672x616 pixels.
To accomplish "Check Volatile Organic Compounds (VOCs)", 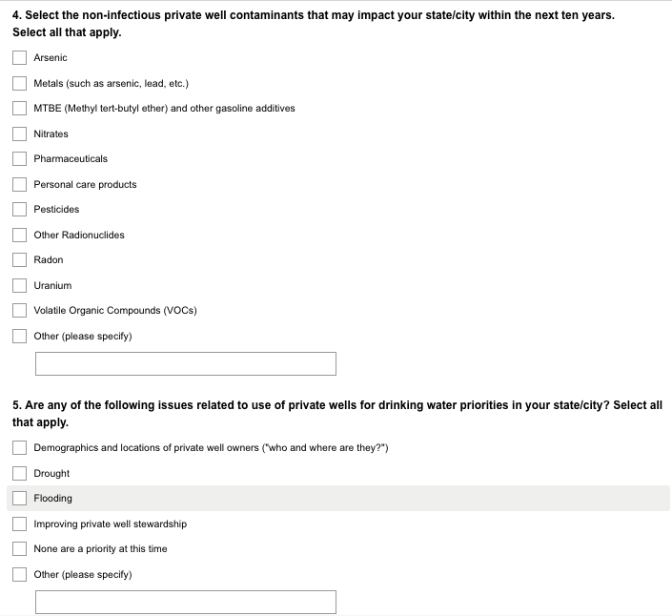I will pyautogui.click(x=19, y=311).
